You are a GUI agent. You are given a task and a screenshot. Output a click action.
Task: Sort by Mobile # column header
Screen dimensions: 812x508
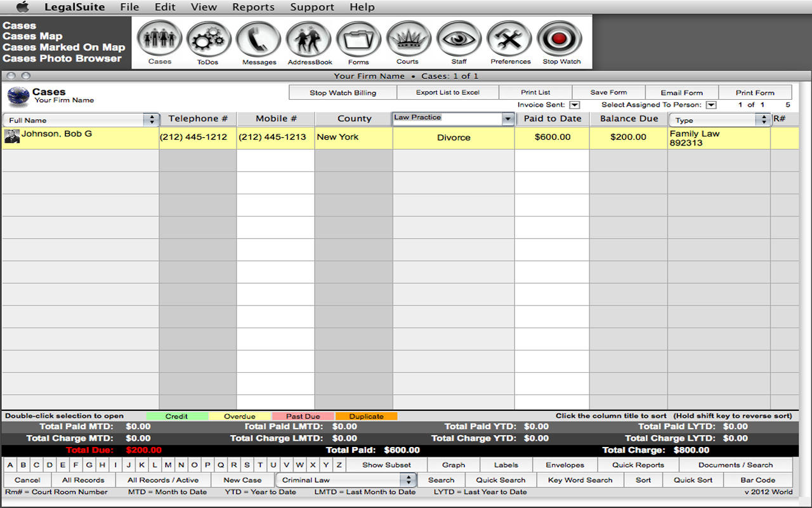[x=276, y=119]
